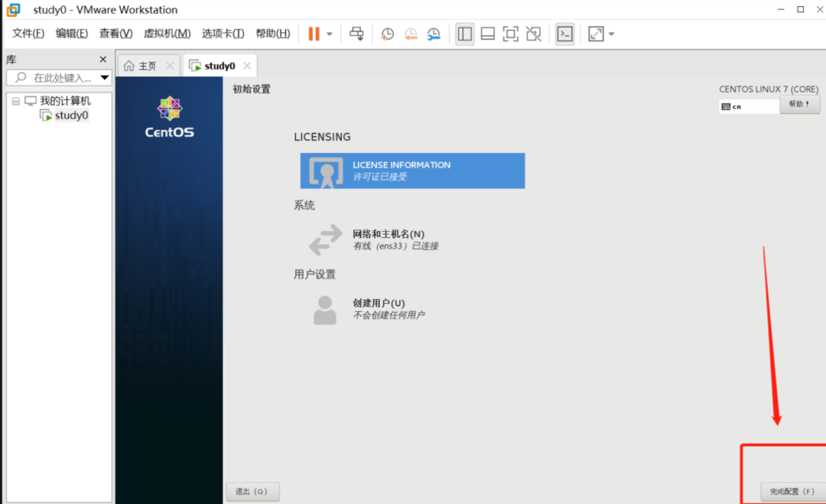
Task: Open the stretch display dropdown arrow
Action: tap(612, 34)
